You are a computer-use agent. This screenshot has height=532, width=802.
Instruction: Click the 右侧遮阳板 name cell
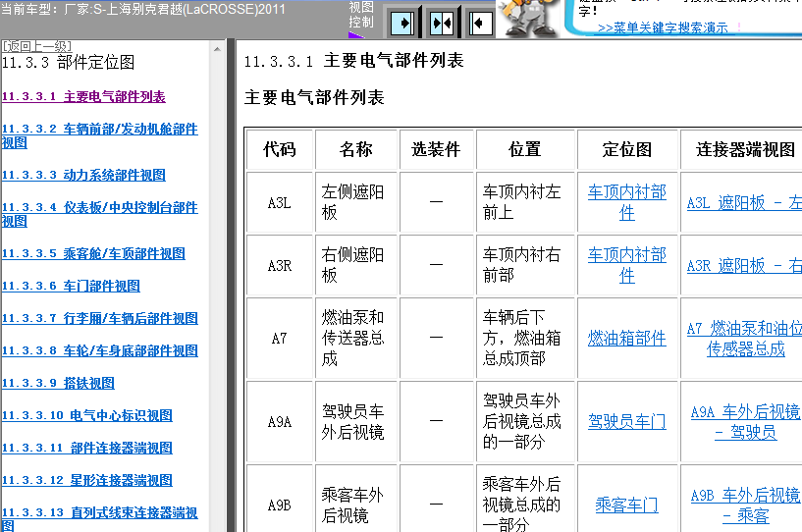356,265
